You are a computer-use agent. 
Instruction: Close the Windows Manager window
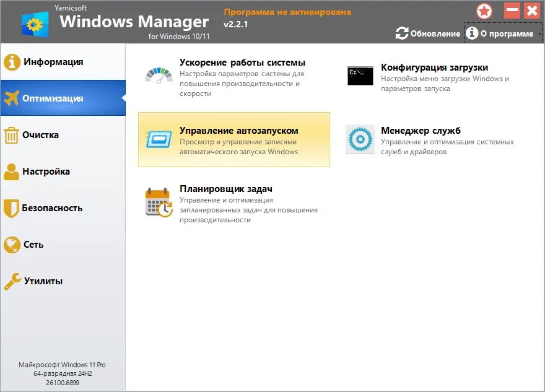point(532,11)
